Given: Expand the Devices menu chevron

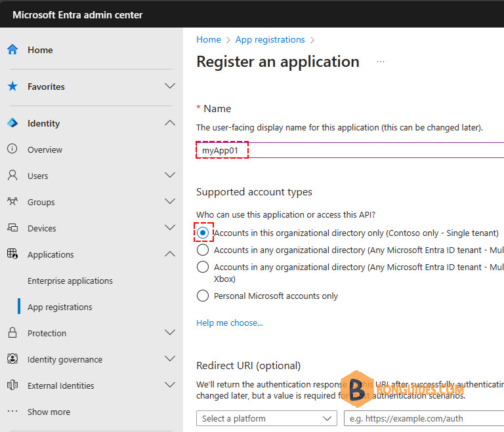Looking at the screenshot, I should [170, 227].
